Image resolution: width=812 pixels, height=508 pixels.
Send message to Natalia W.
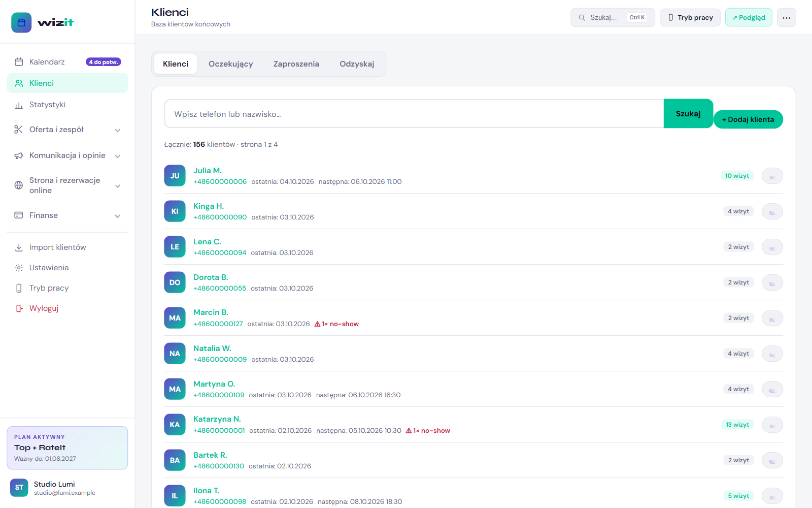(772, 354)
